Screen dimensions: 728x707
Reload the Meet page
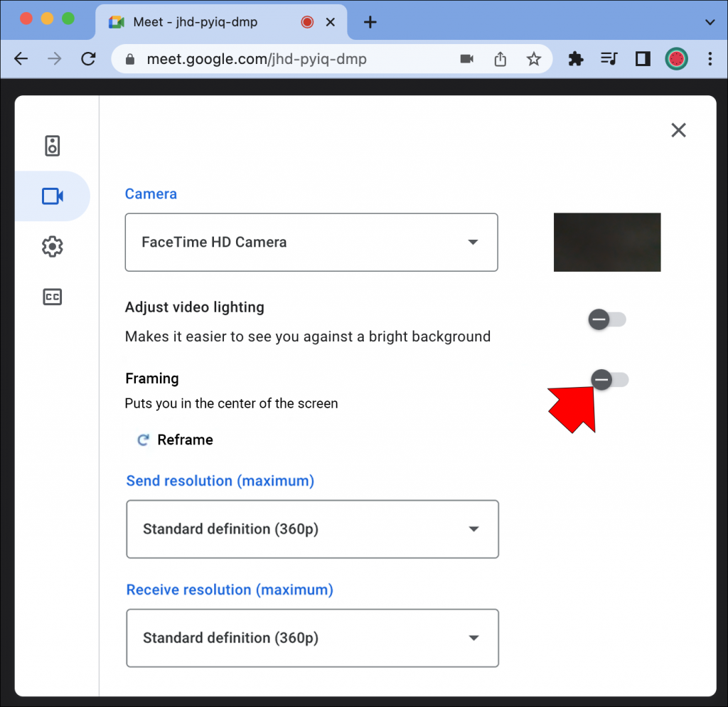(x=88, y=59)
